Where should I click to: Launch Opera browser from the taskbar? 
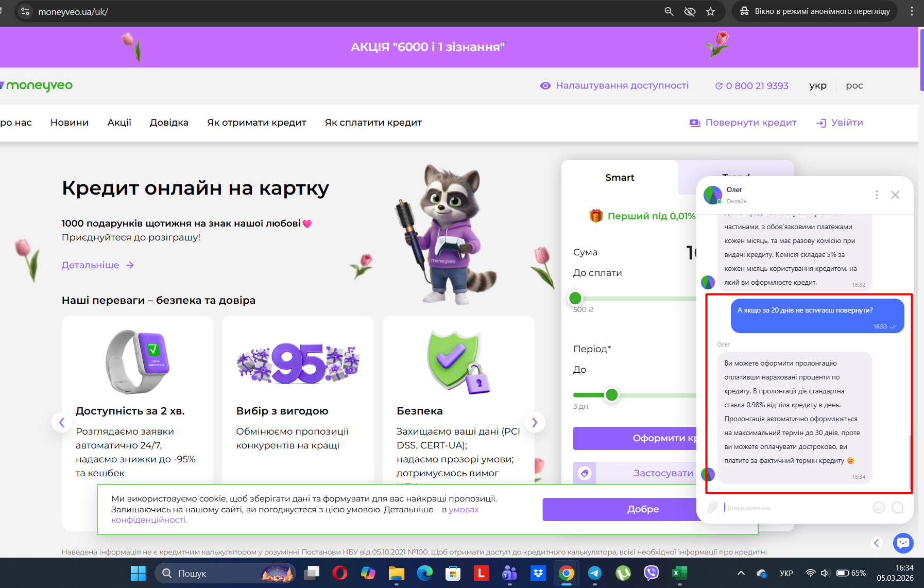[x=340, y=573]
